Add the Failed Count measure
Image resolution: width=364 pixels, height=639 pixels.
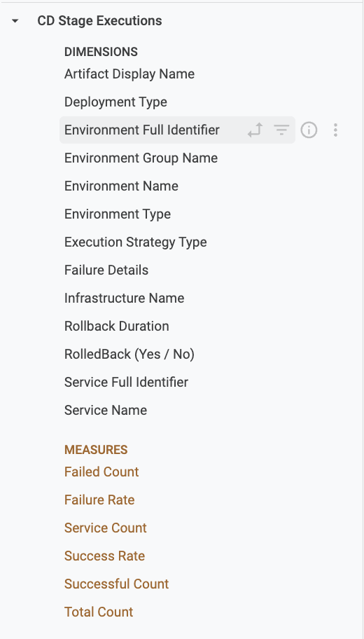pos(101,472)
